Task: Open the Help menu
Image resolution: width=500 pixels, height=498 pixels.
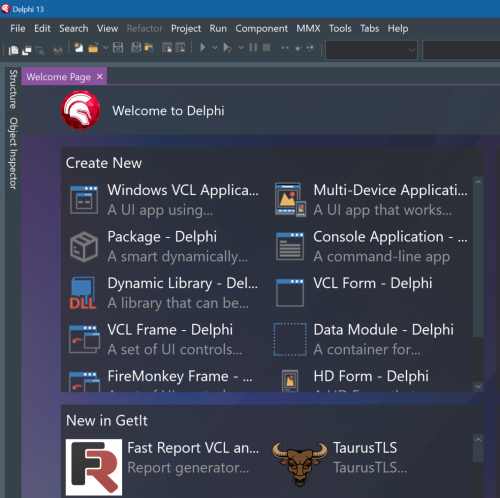Action: point(398,29)
